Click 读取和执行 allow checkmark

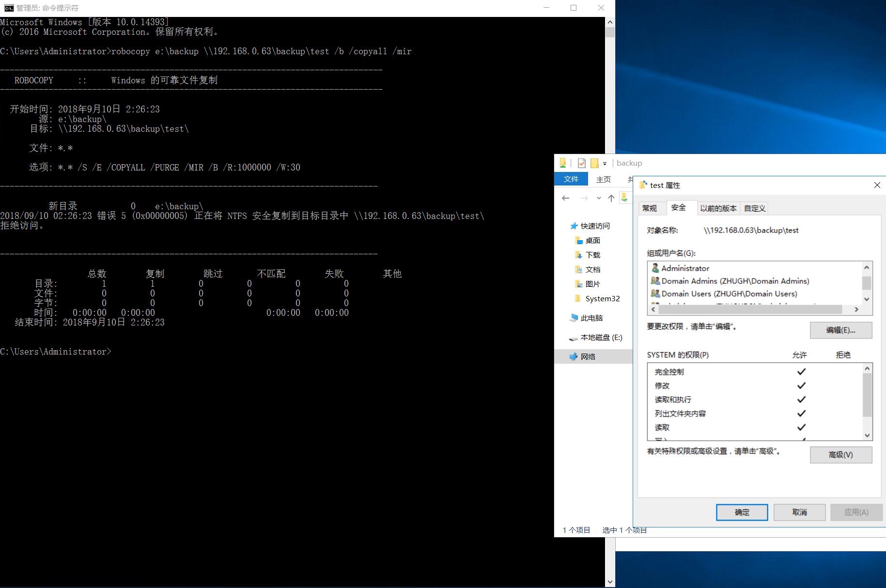801,400
